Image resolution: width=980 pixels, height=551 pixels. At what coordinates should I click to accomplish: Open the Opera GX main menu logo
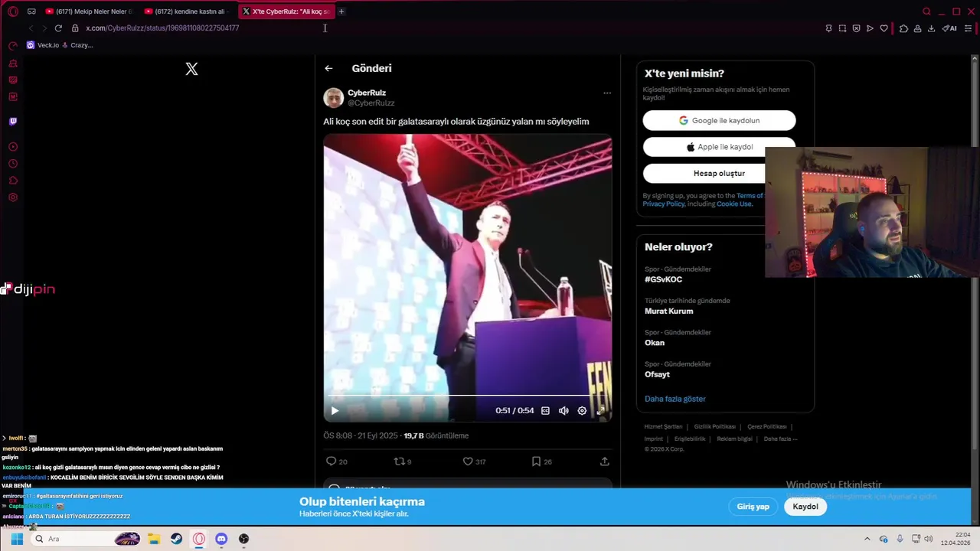click(13, 11)
